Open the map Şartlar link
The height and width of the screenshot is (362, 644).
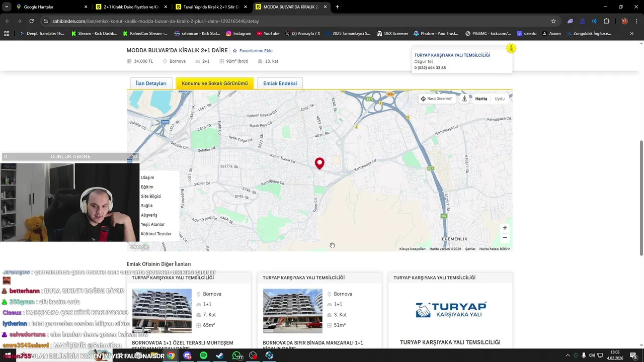(470, 249)
